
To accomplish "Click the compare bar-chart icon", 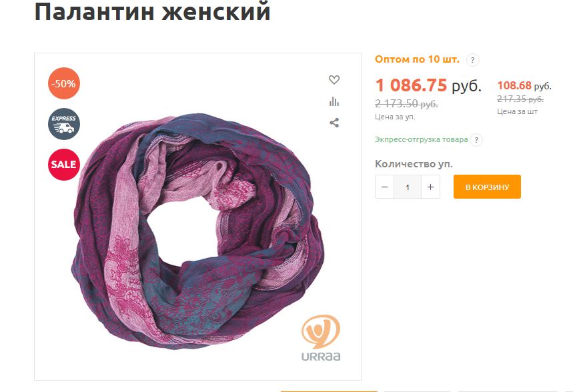I will 334,101.
